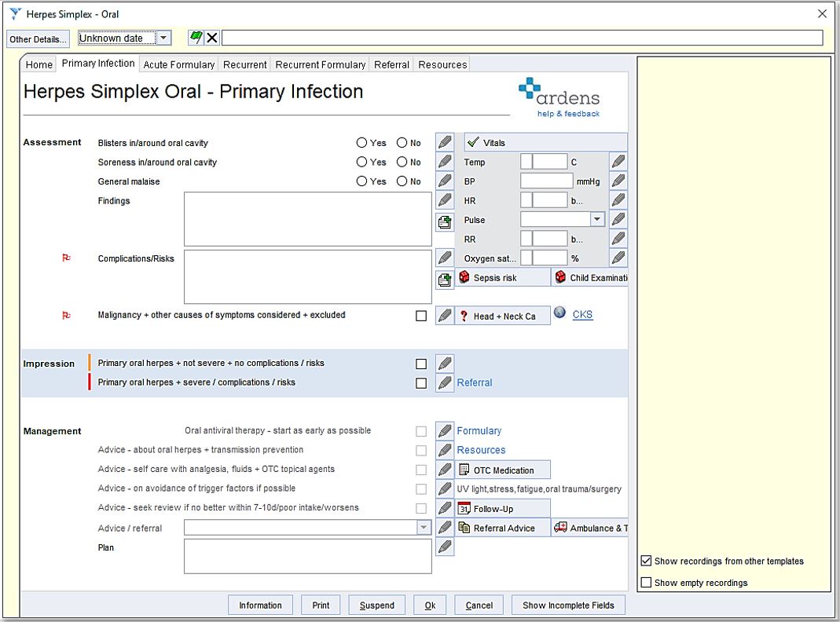Click the Sepsis risk button
840x622 pixels.
coord(502,278)
